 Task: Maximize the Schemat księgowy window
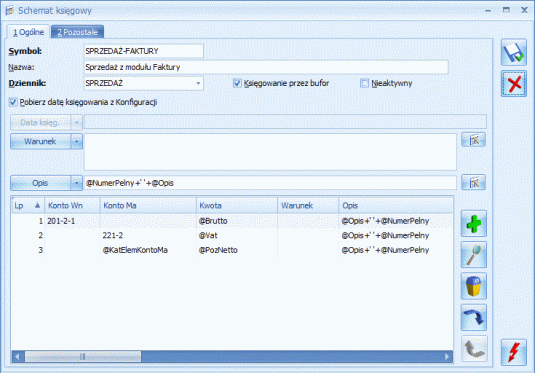click(x=506, y=10)
